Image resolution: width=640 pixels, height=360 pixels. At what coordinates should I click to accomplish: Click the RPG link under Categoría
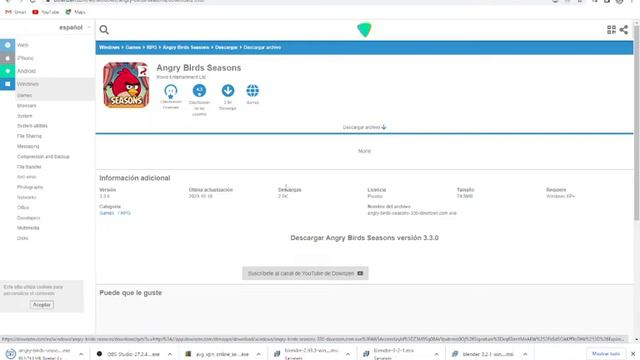(126, 213)
